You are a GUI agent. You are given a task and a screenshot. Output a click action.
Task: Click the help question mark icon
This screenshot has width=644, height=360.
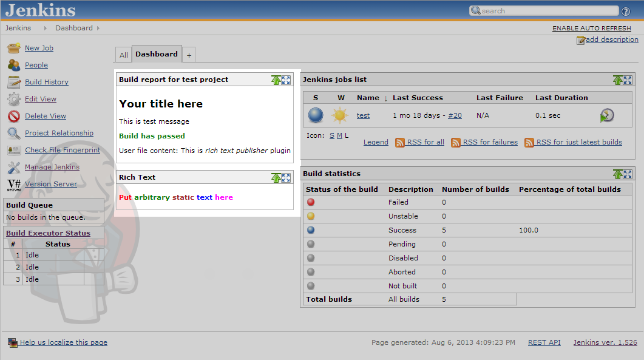[x=626, y=11]
